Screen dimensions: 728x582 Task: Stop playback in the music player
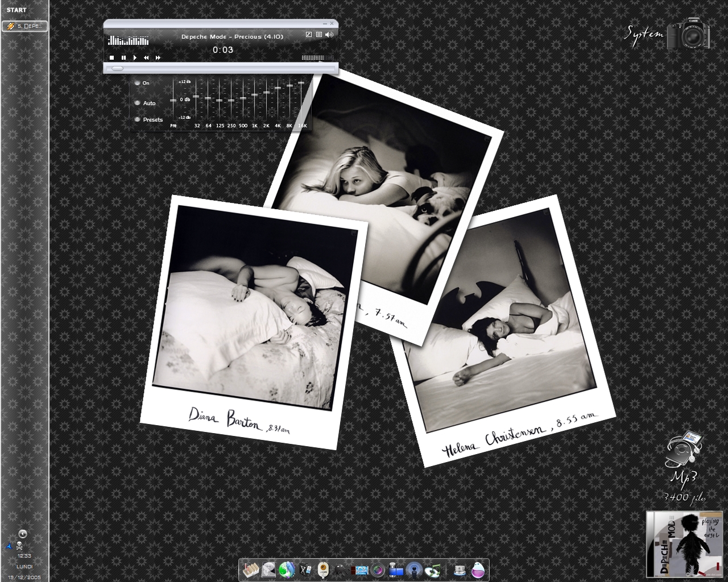pyautogui.click(x=112, y=57)
